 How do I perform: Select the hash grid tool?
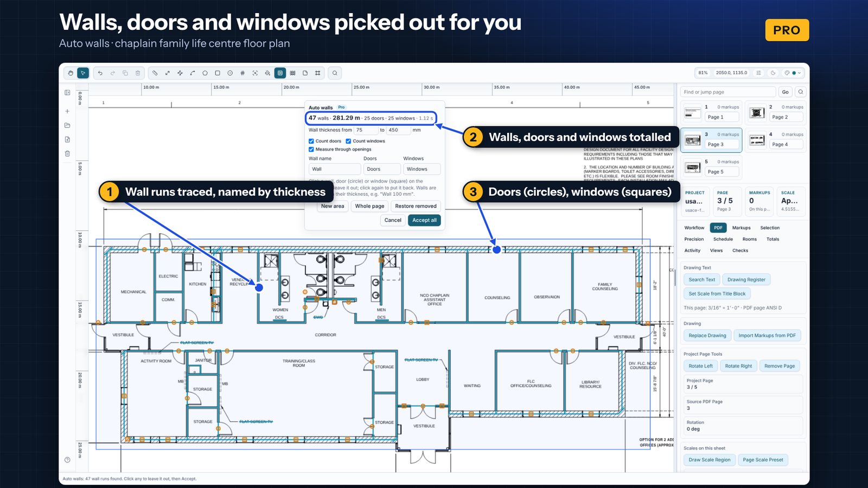pyautogui.click(x=242, y=73)
